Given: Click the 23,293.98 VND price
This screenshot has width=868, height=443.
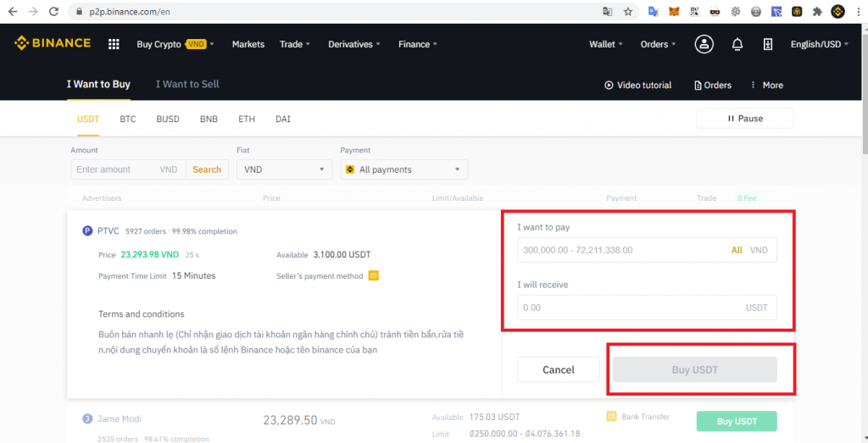Looking at the screenshot, I should [x=149, y=255].
